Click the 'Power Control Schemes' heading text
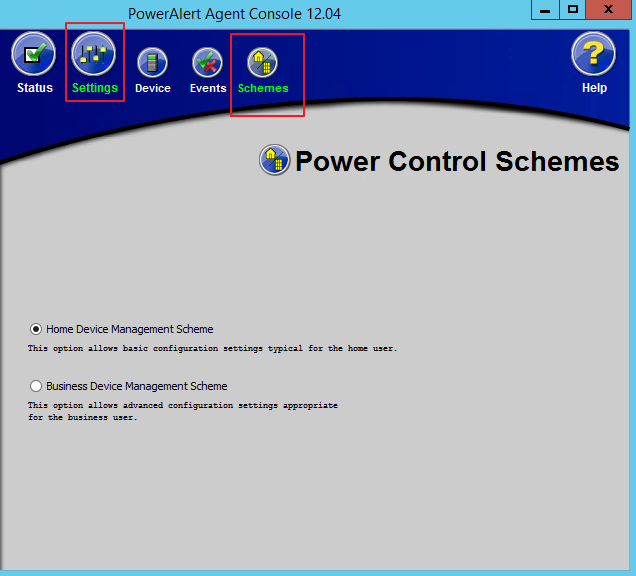 point(457,161)
